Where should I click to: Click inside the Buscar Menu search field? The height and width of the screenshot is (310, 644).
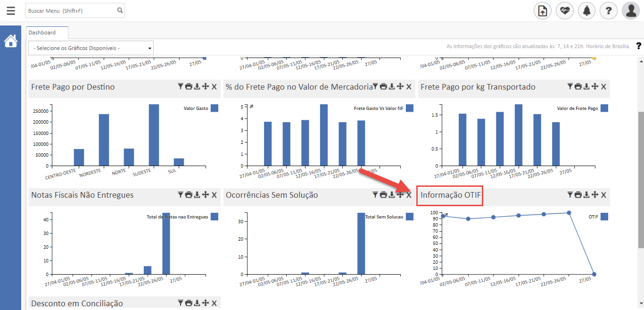(70, 10)
